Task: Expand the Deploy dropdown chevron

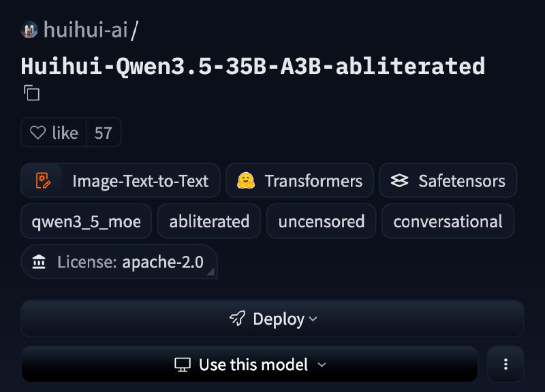Action: 313,318
